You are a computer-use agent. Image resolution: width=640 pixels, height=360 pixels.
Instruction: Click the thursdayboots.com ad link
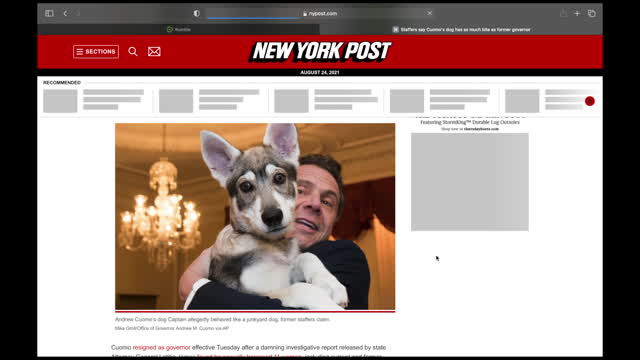[481, 129]
